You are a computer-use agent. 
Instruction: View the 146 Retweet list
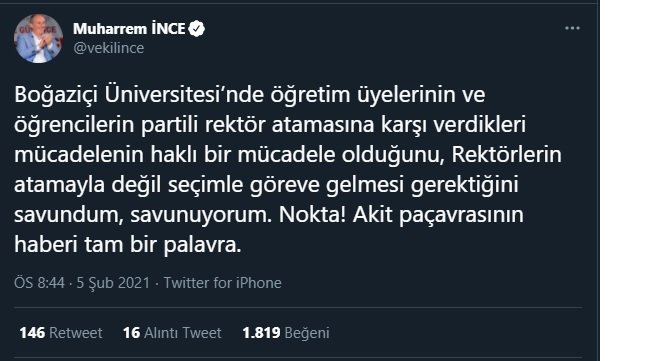(61, 333)
